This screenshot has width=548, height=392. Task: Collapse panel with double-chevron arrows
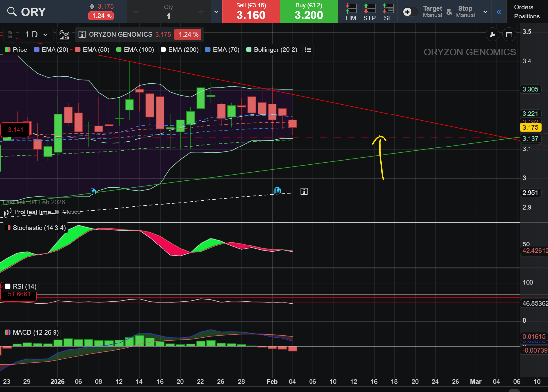(499, 12)
